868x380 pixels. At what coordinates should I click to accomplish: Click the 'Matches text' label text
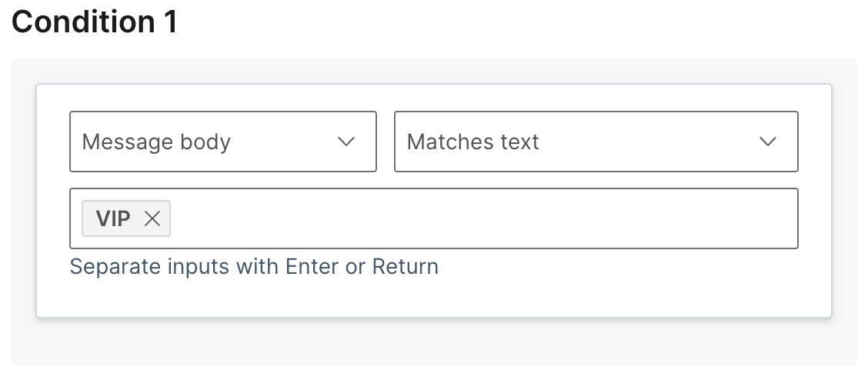(472, 142)
